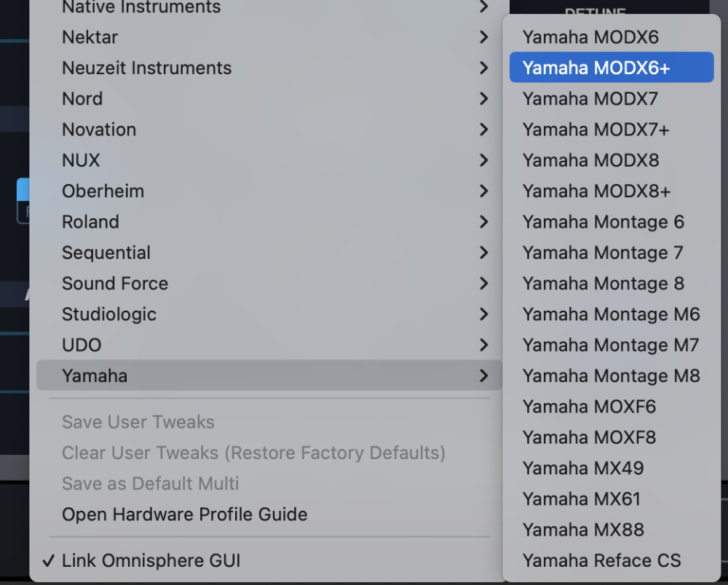Expand the Roland submenu chevron
This screenshot has height=585, width=728.
(x=483, y=221)
